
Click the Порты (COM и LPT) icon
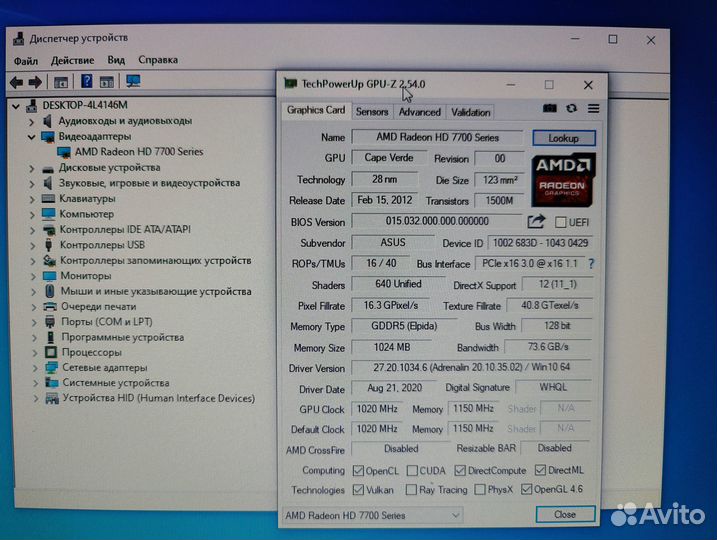tap(50, 322)
